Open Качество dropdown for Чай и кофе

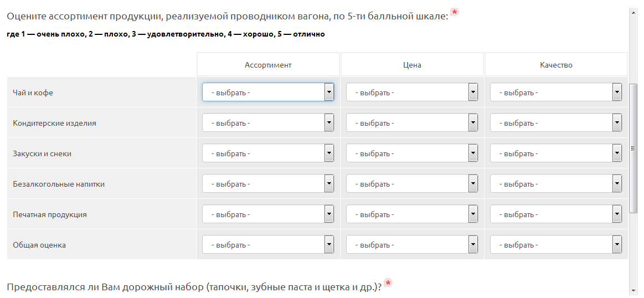pos(556,93)
